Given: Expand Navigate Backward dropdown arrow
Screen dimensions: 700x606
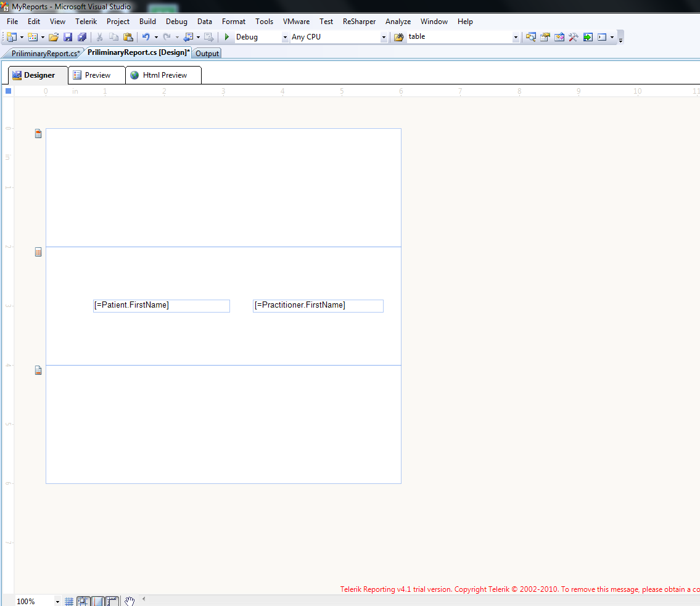Looking at the screenshot, I should click(x=198, y=38).
